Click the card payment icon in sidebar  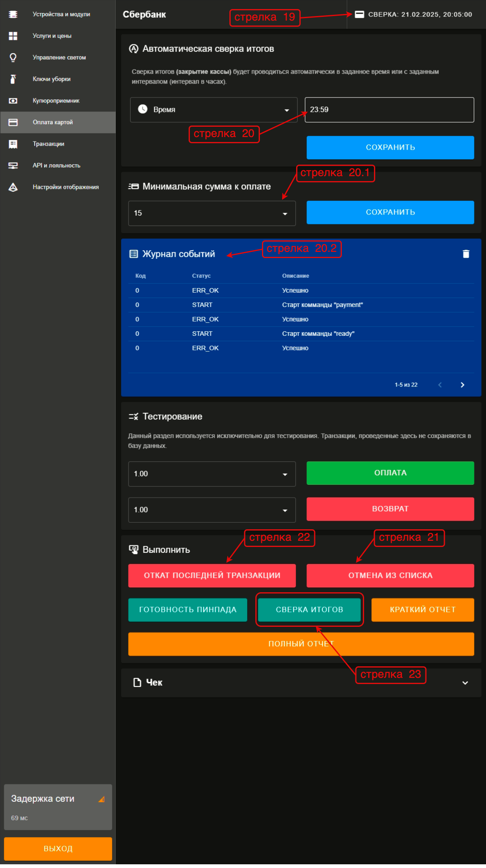tap(13, 122)
